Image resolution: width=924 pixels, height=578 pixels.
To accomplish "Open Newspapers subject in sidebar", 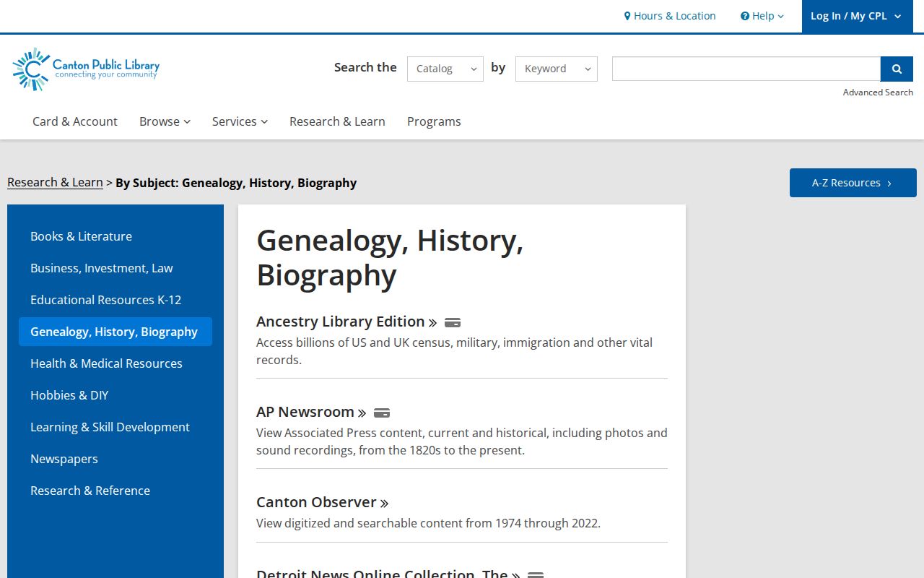I will pyautogui.click(x=115, y=459).
